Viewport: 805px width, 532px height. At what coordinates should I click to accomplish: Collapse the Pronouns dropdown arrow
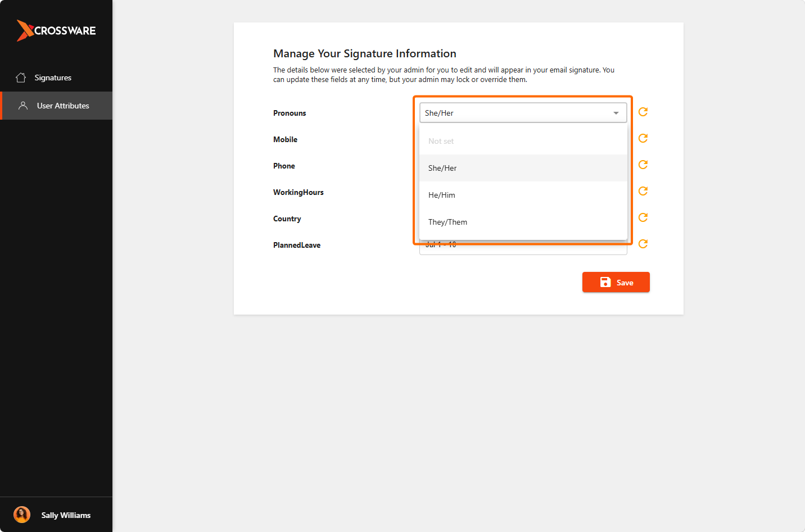[x=616, y=113]
